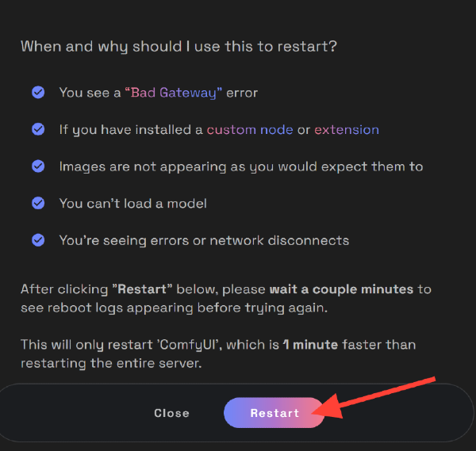Click the checkmark beside You can't load a model
The width and height of the screenshot is (476, 451).
click(38, 203)
